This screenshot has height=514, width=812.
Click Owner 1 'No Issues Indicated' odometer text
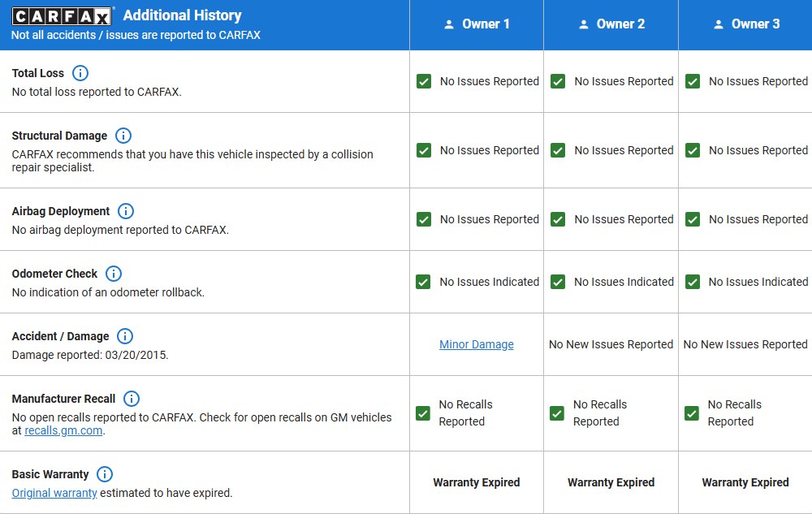(490, 282)
